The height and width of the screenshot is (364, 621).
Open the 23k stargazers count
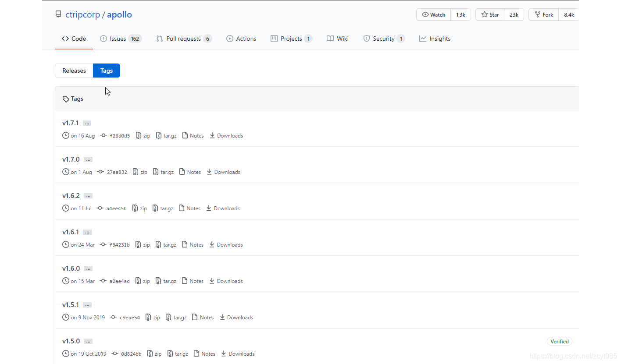(x=514, y=14)
